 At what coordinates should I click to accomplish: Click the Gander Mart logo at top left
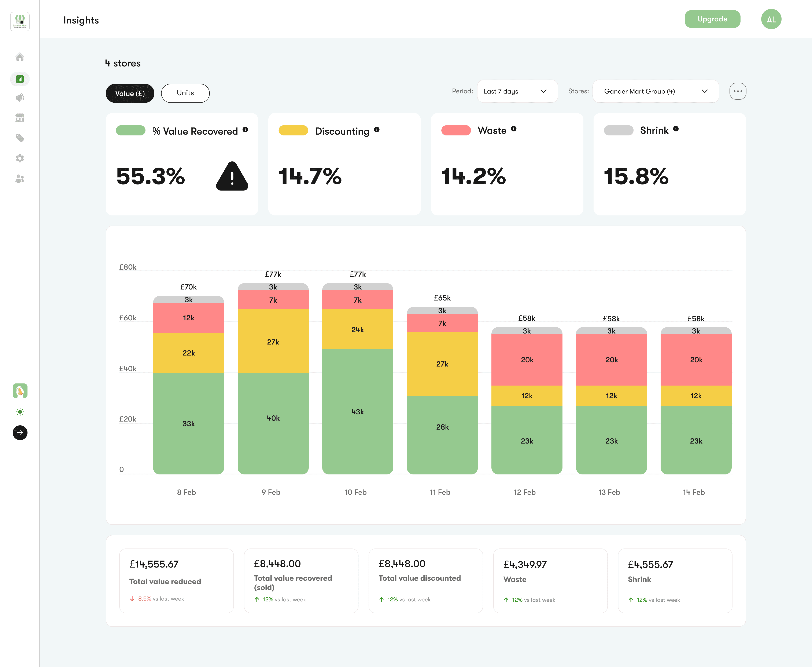coord(20,21)
